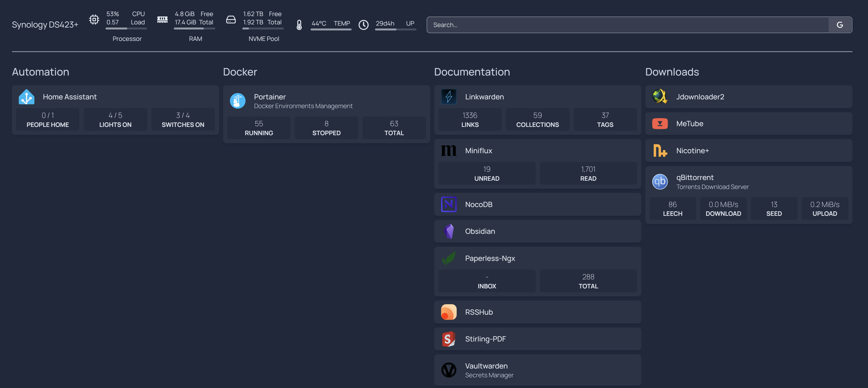Collapse the Downloads group heading
The width and height of the screenshot is (868, 388).
(x=672, y=72)
